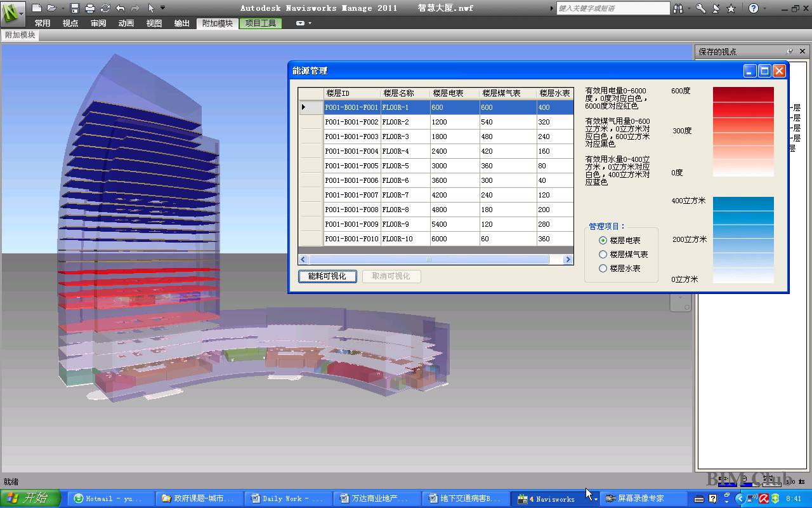Click the 楼层水表 column header
812x508 pixels.
point(555,93)
